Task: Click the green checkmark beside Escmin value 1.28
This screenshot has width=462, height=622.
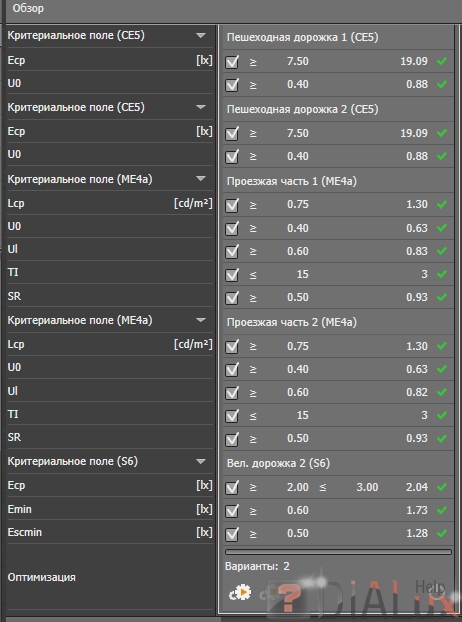Action: point(442,533)
